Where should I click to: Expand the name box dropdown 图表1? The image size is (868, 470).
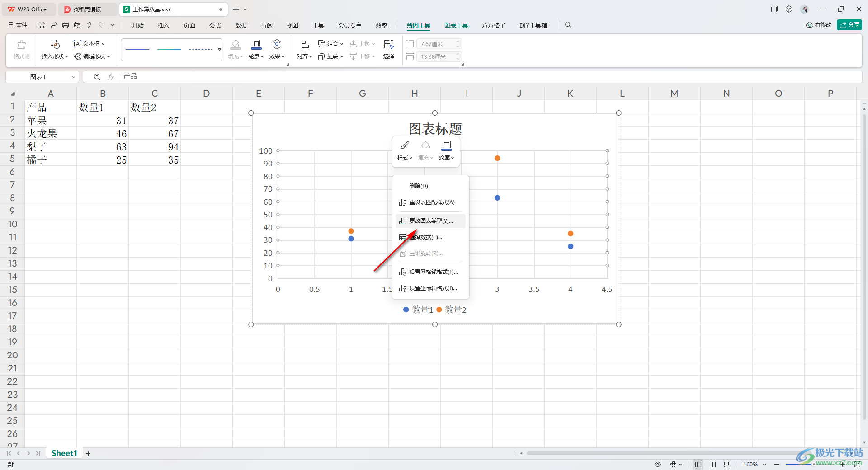[x=74, y=77]
